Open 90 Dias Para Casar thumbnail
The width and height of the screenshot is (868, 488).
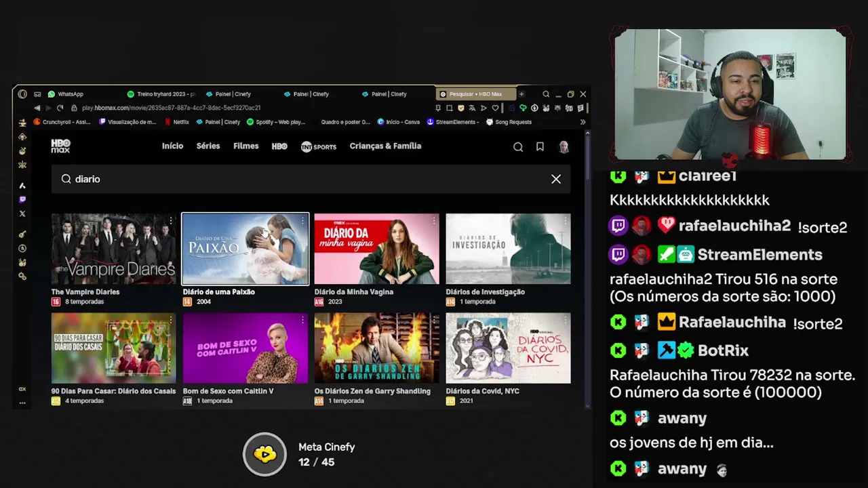pos(114,348)
